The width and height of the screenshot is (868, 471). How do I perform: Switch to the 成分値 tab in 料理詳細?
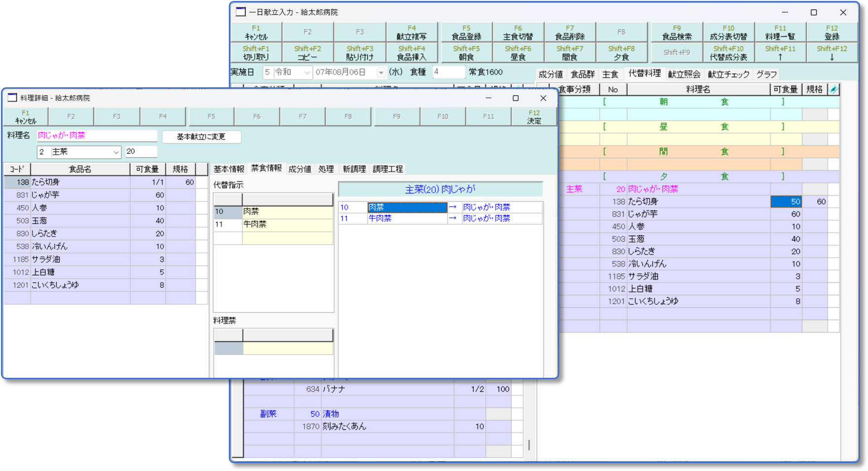coord(299,169)
